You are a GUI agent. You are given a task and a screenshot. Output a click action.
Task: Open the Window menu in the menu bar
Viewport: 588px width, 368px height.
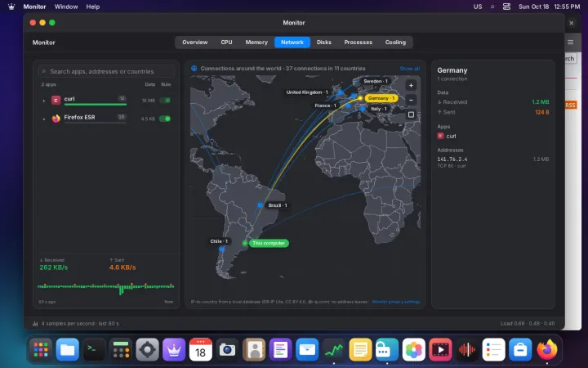click(x=66, y=7)
